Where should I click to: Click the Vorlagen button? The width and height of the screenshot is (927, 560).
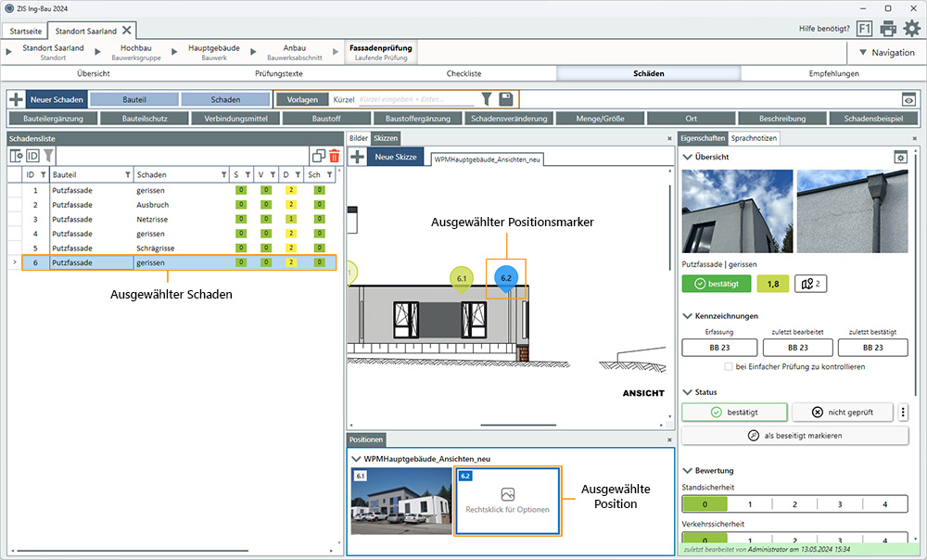(x=302, y=99)
